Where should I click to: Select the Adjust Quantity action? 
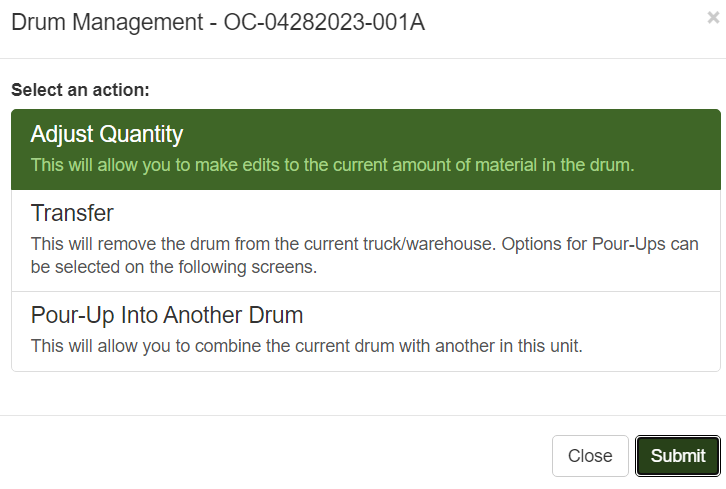click(365, 149)
